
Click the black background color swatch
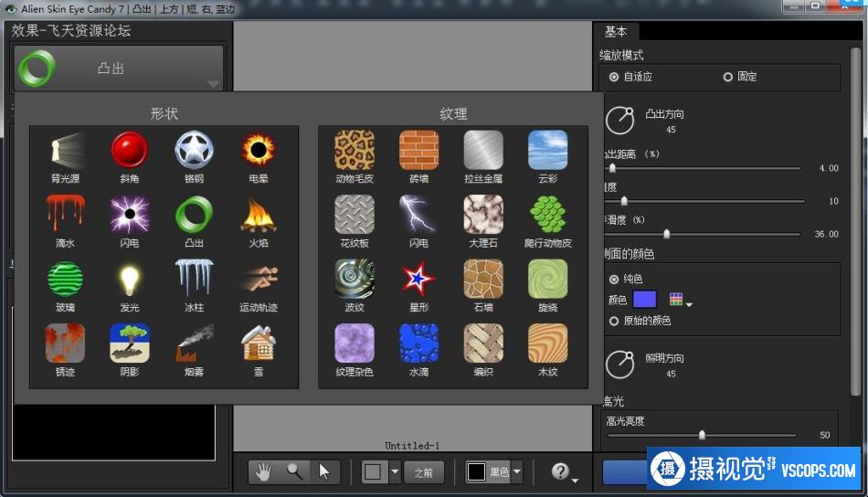pyautogui.click(x=476, y=472)
